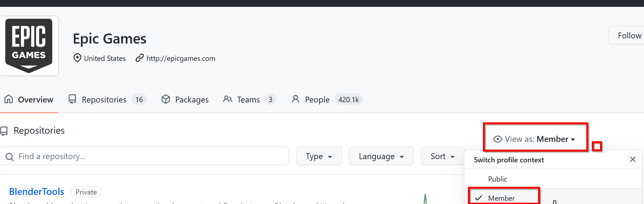Open the BlenderTools repository link

[37, 192]
